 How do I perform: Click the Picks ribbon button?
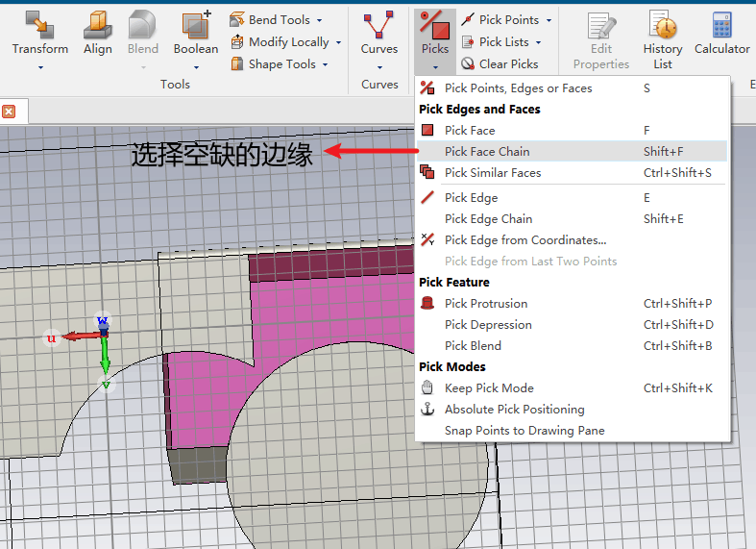(x=435, y=40)
